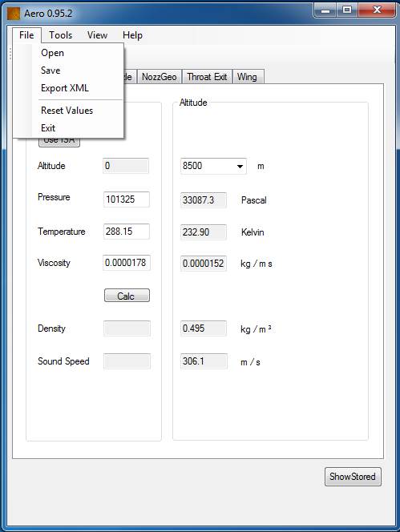Screen dimensions: 400x532
Task: Switch to the Throat Exit tab
Action: (x=207, y=77)
